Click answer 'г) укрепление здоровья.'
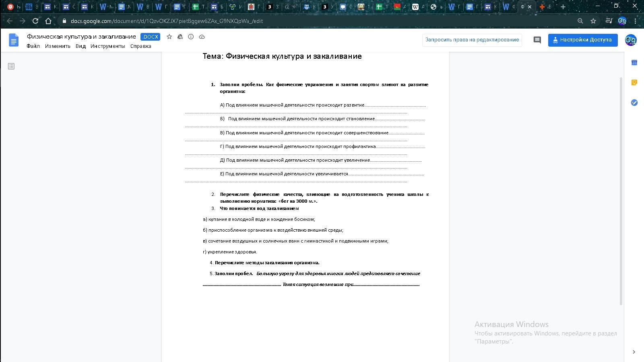The width and height of the screenshot is (644, 362). click(x=230, y=252)
